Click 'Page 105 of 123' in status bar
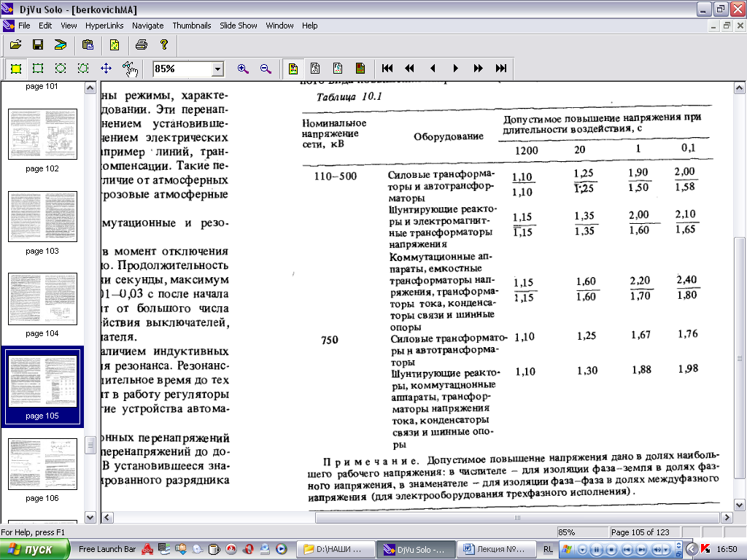This screenshot has height=560, width=747. point(640,532)
